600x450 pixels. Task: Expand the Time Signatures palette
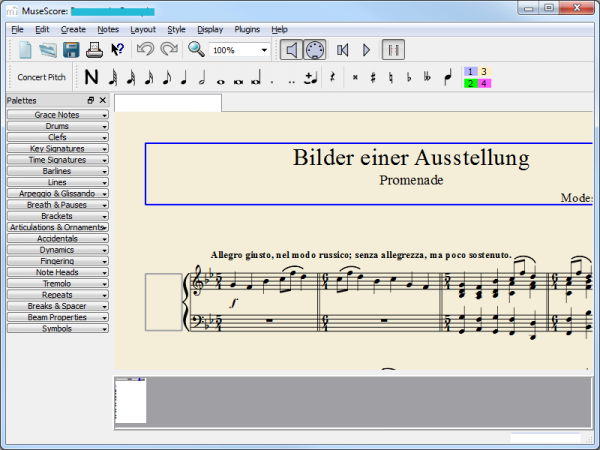[58, 160]
